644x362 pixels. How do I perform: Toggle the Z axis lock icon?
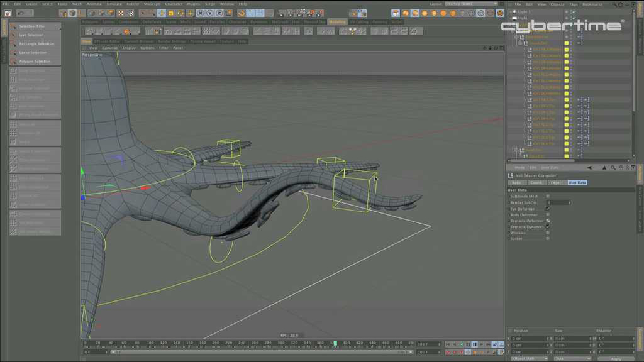[x=219, y=13]
